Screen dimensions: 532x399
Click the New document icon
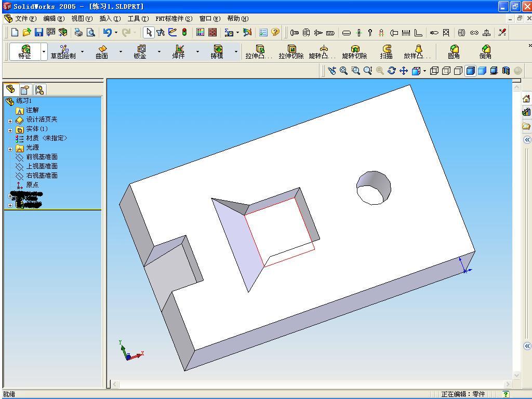[15, 33]
